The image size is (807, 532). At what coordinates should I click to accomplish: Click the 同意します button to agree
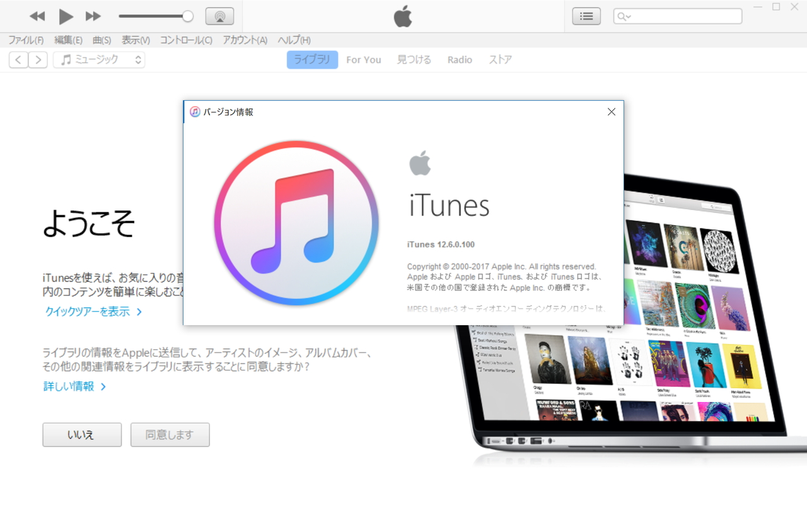[170, 434]
